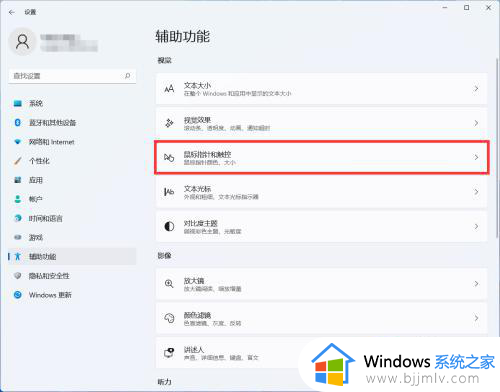Click the Narrator icon
The image size is (500, 392).
click(169, 353)
